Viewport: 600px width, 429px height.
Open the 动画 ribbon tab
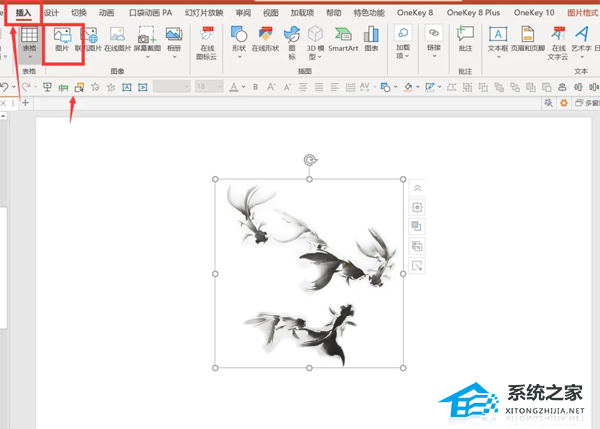tap(106, 13)
